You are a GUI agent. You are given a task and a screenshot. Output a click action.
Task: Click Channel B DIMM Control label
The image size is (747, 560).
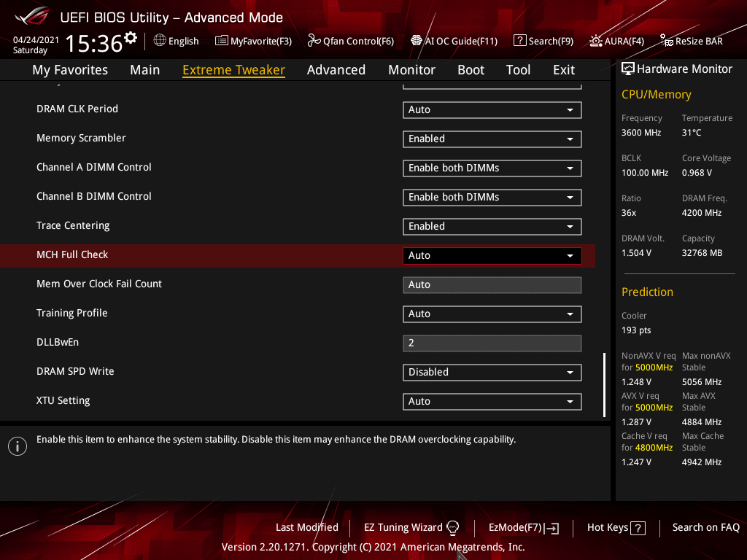[x=94, y=196]
